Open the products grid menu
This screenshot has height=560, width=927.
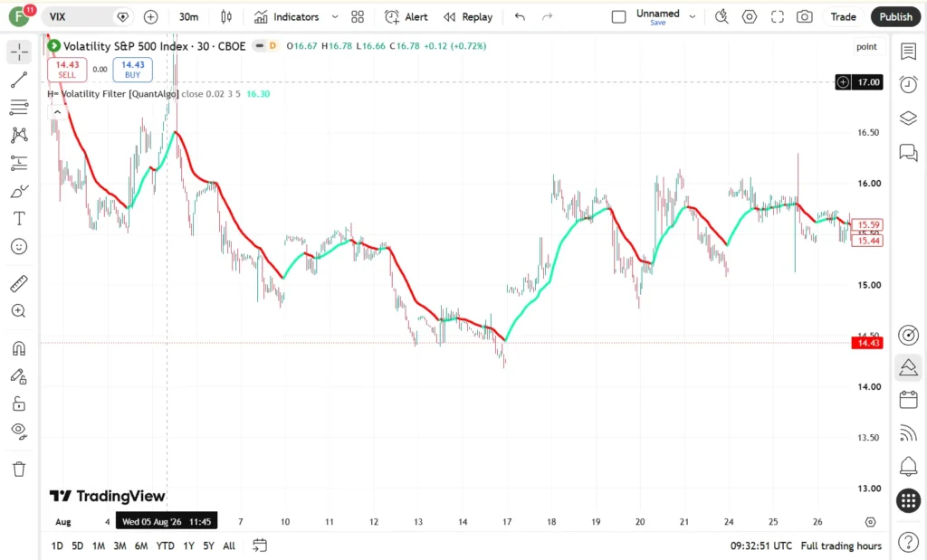pyautogui.click(x=909, y=501)
